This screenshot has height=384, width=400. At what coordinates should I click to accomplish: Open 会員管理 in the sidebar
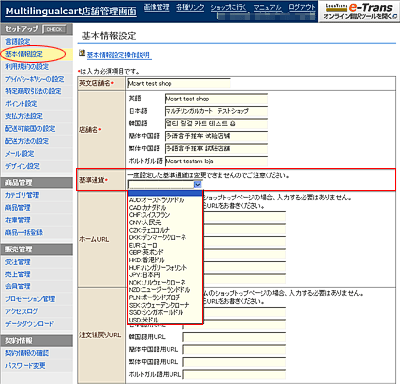[18, 286]
